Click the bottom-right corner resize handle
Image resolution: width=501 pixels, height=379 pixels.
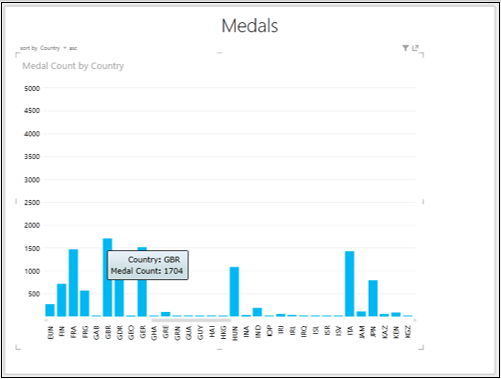click(421, 347)
